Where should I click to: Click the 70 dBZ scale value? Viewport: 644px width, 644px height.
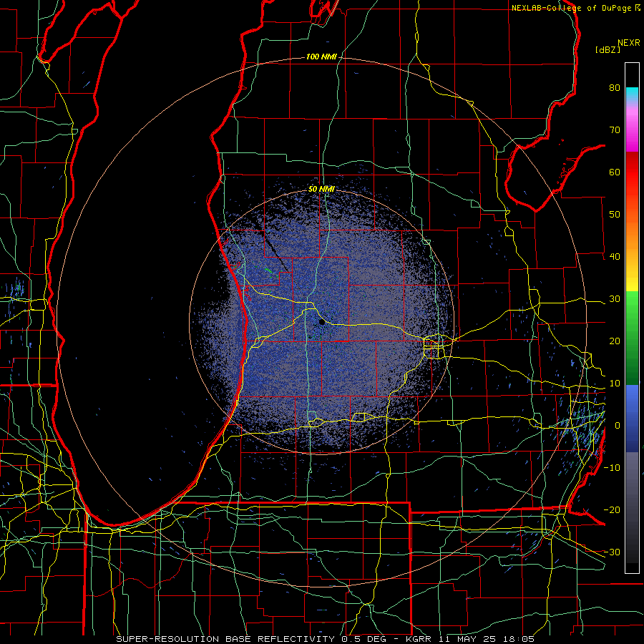tap(615, 130)
